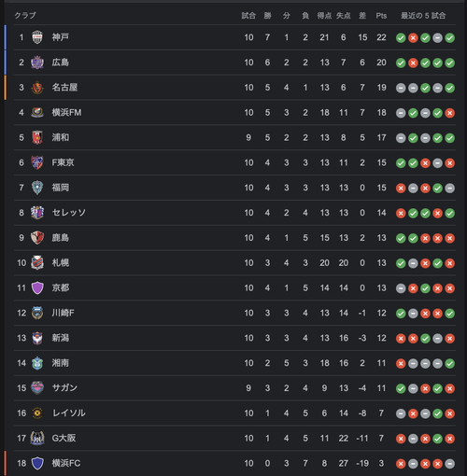Click the Vissel Kobe (神戸) club crest
The width and height of the screenshot is (467, 476).
click(37, 37)
